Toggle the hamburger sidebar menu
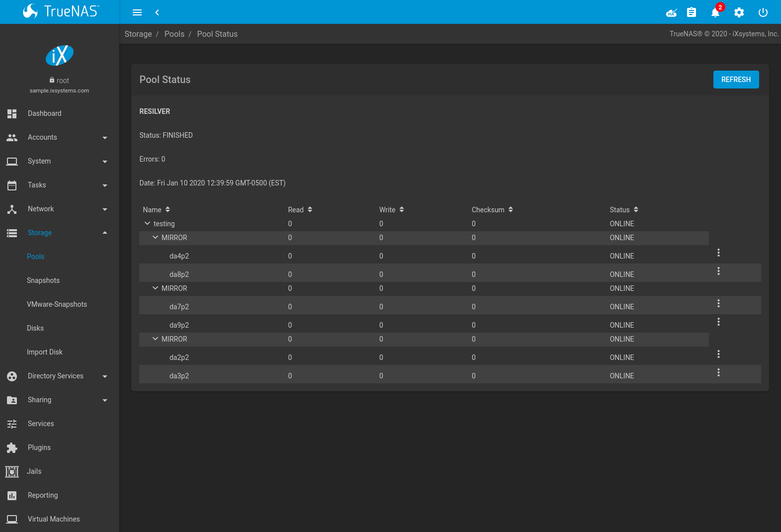This screenshot has width=781, height=532. pos(137,12)
